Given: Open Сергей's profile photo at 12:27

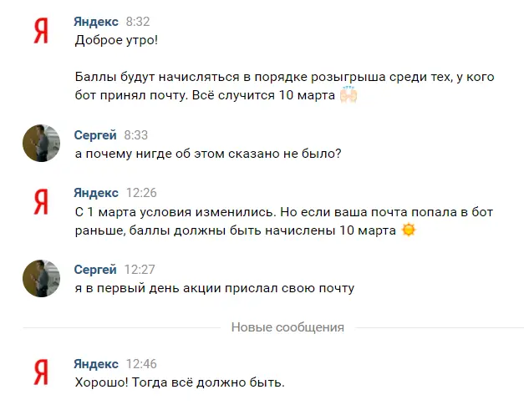Looking at the screenshot, I should click(x=42, y=278).
